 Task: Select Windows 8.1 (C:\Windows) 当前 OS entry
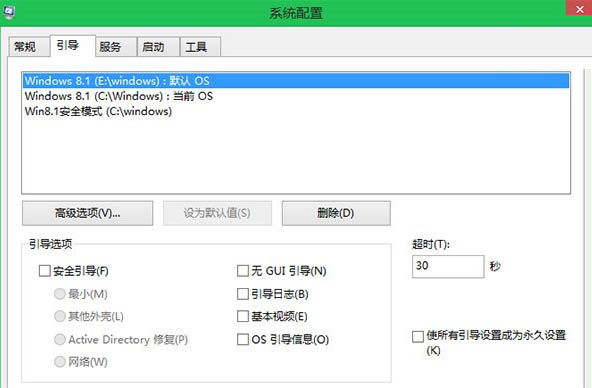point(296,96)
